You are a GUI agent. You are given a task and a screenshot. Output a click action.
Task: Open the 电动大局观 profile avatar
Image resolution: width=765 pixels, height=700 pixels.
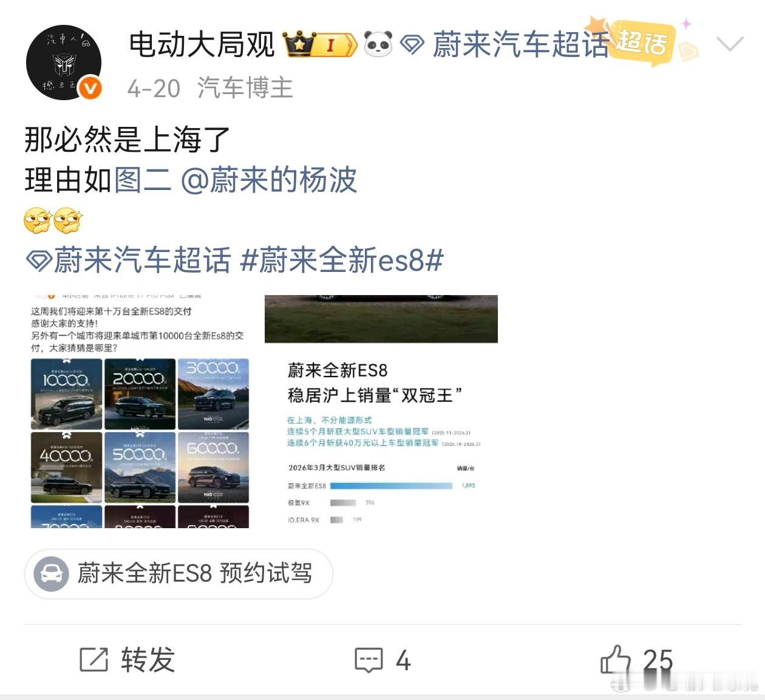[x=64, y=63]
